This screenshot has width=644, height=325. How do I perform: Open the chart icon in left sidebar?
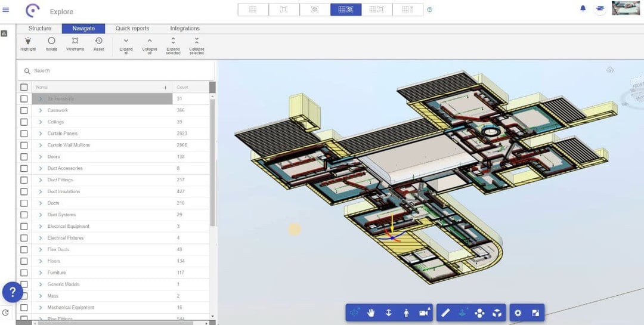pos(4,33)
